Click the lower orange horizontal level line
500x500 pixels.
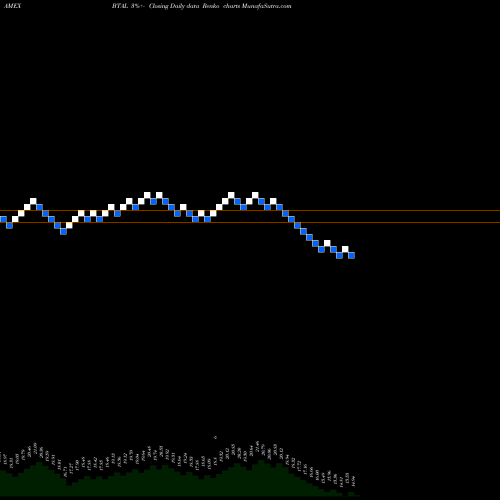(x=250, y=222)
